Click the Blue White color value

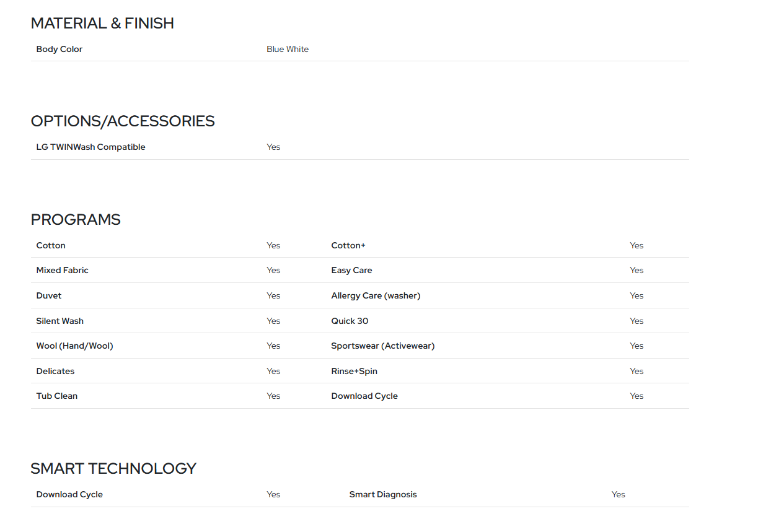coord(288,49)
